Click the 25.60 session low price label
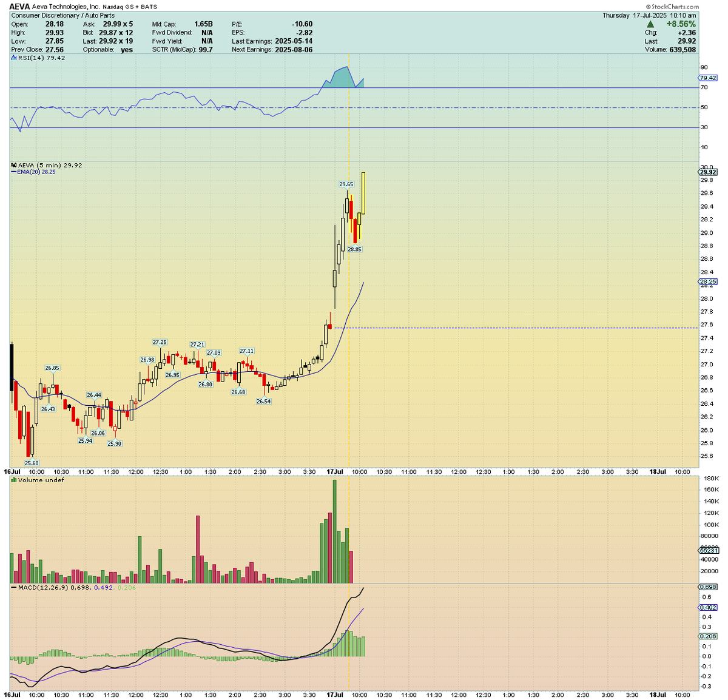The image size is (728, 700). pyautogui.click(x=32, y=463)
